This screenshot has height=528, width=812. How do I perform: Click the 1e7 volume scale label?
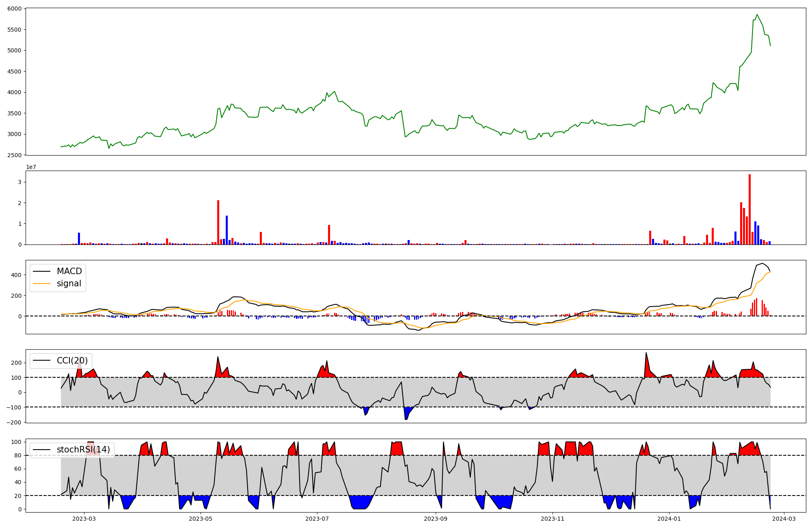point(31,167)
